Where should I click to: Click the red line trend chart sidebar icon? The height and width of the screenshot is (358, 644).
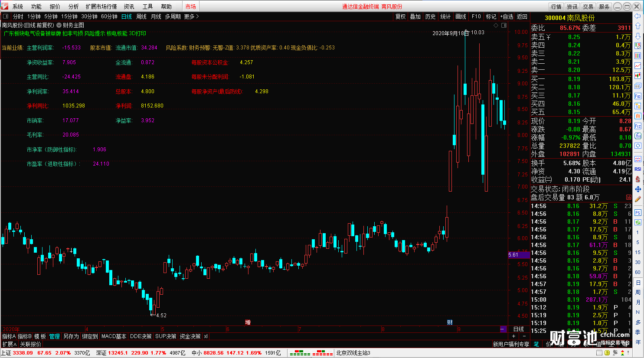[x=638, y=66]
